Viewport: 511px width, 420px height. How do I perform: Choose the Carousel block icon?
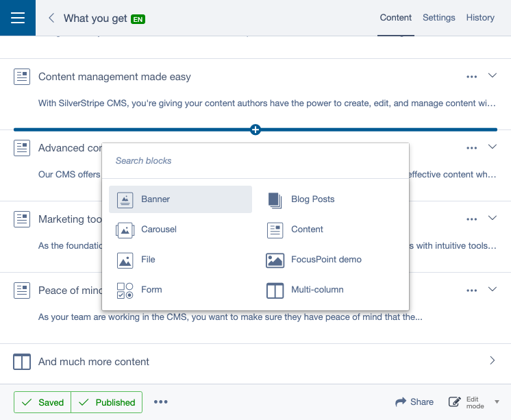[x=125, y=230]
